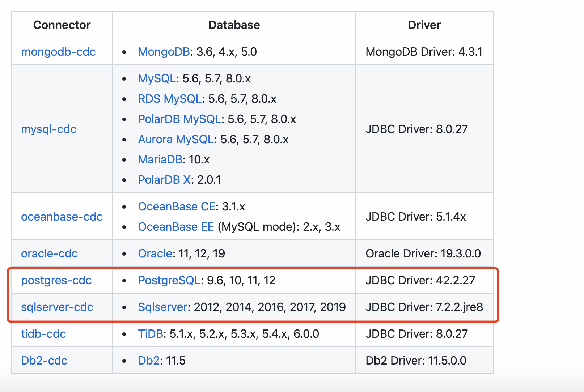Image resolution: width=584 pixels, height=392 pixels.
Task: Click the Oracle versions 11, 12, 19
Action: coord(202,253)
